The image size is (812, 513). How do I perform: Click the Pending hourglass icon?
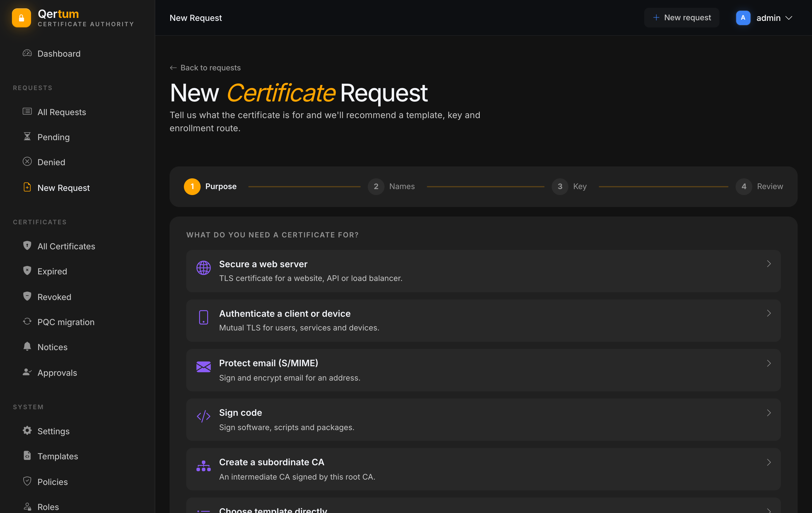[27, 136]
